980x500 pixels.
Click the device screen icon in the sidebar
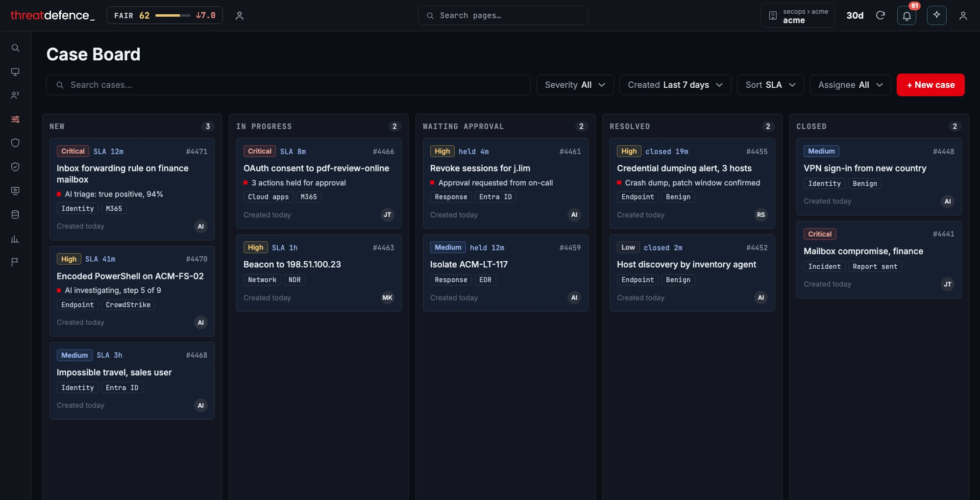[x=15, y=191]
